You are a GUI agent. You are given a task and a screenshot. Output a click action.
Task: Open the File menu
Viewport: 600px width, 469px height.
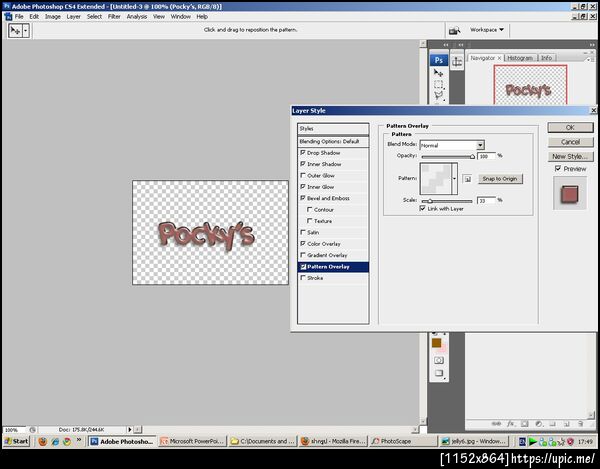pos(19,16)
